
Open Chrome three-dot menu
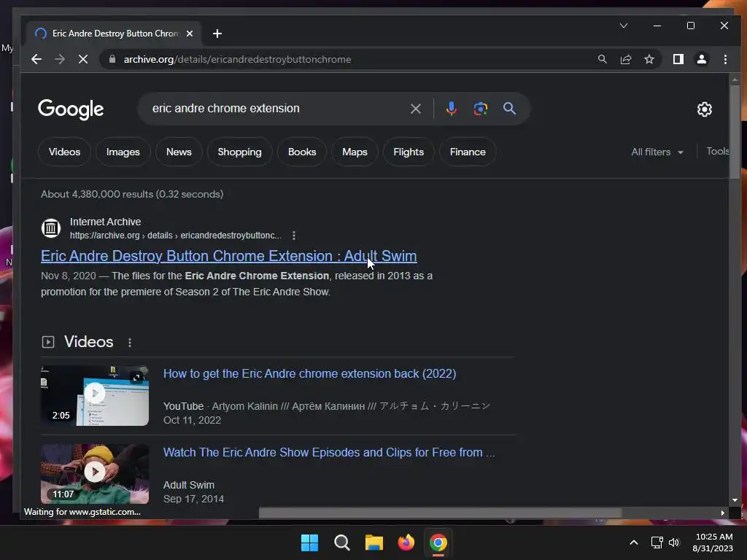(x=725, y=59)
